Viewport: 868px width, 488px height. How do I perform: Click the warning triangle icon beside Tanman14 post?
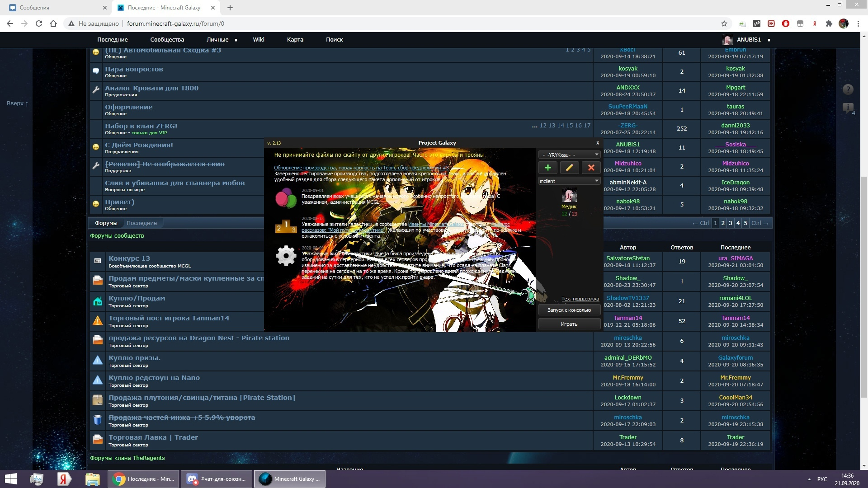(x=98, y=321)
